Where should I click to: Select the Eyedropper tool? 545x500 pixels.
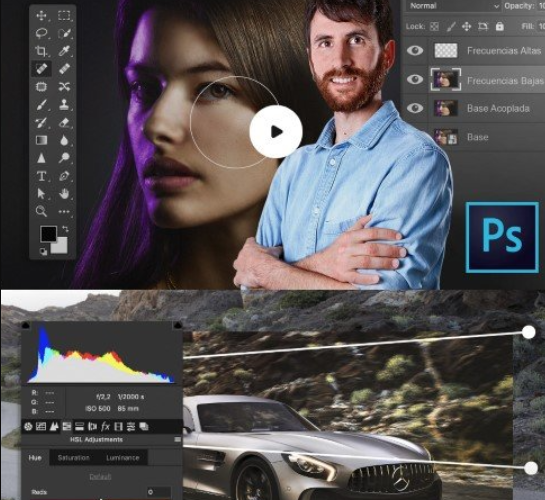point(64,51)
